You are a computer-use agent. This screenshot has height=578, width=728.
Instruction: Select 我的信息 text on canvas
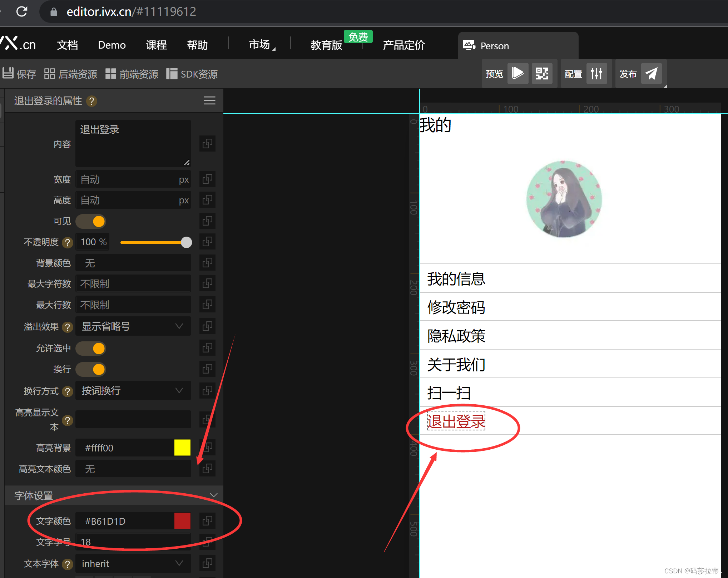(x=456, y=278)
